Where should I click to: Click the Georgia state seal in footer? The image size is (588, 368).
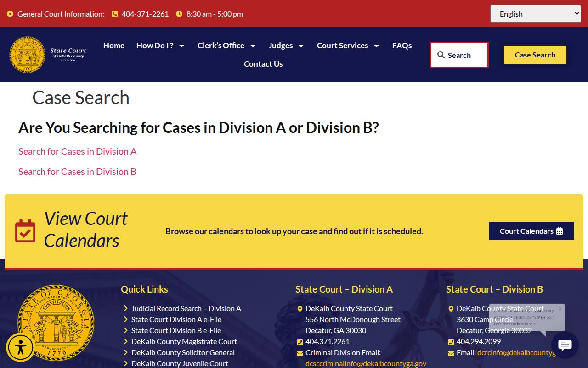click(56, 323)
